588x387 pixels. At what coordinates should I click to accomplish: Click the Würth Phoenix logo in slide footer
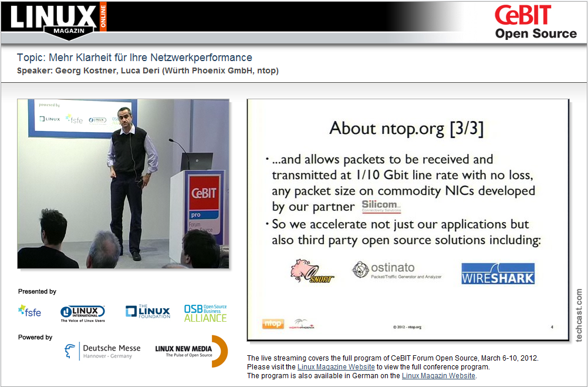(302, 324)
